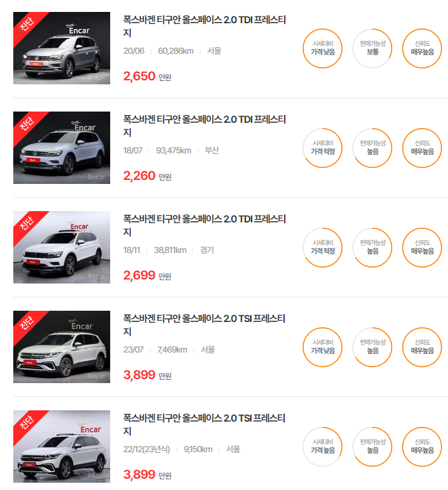Open the 2,650만원 Tiguan car thumbnail
448x490 pixels.
[62, 48]
